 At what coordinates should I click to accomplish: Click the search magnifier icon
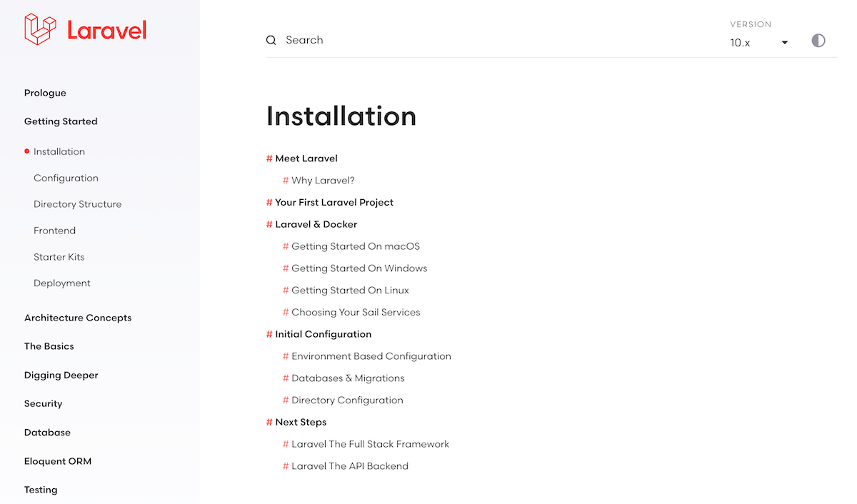pos(271,40)
